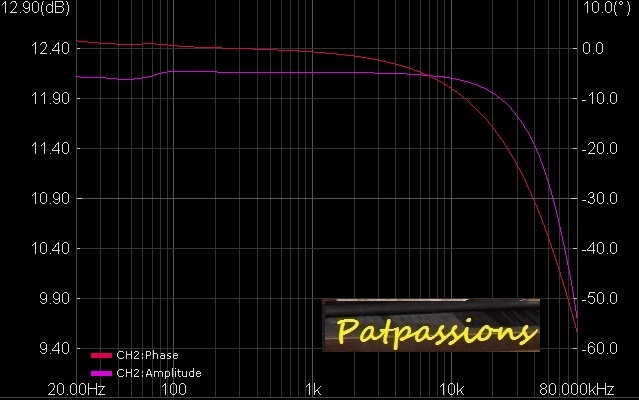Select the -60.0 phase axis label
This screenshot has height=400, width=639.
600,349
